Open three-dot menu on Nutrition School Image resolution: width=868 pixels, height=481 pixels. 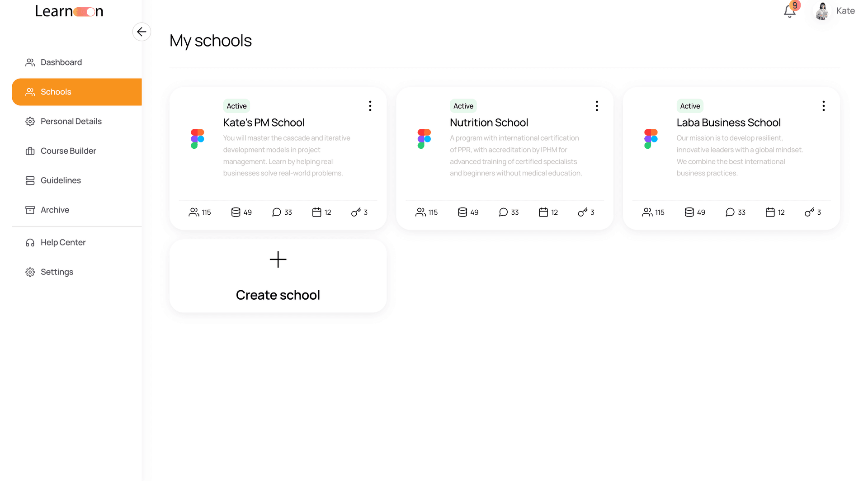(597, 106)
